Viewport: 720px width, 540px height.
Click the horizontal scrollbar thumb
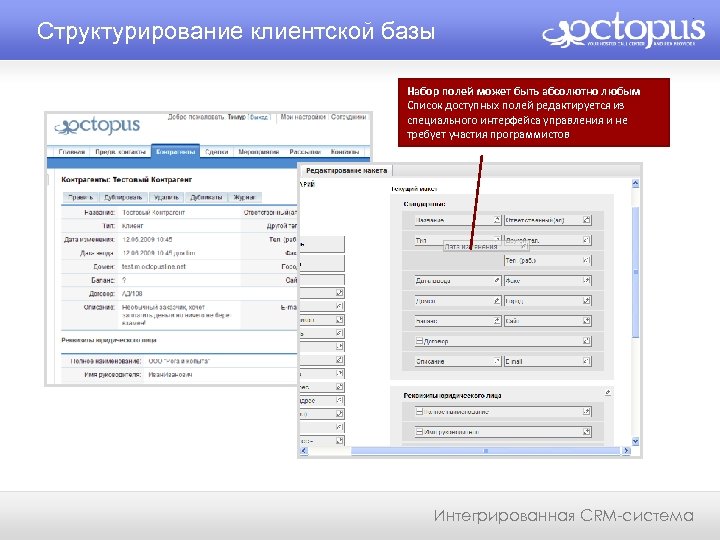click(x=485, y=451)
